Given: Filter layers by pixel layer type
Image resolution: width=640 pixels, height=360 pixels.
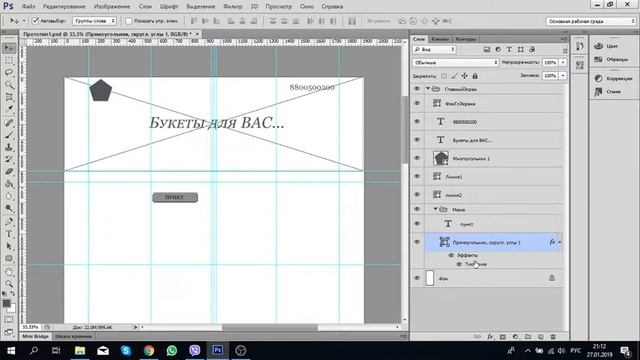Looking at the screenshot, I should pos(487,49).
